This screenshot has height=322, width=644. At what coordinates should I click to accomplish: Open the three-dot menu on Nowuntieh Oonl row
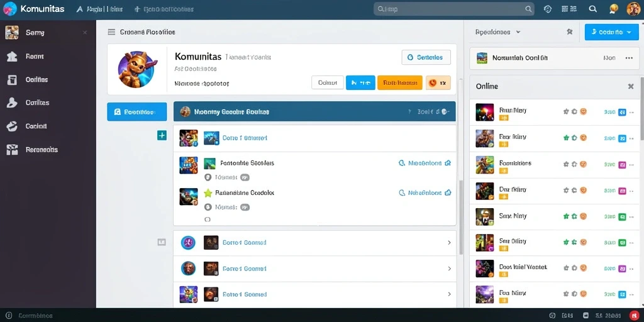tap(629, 58)
